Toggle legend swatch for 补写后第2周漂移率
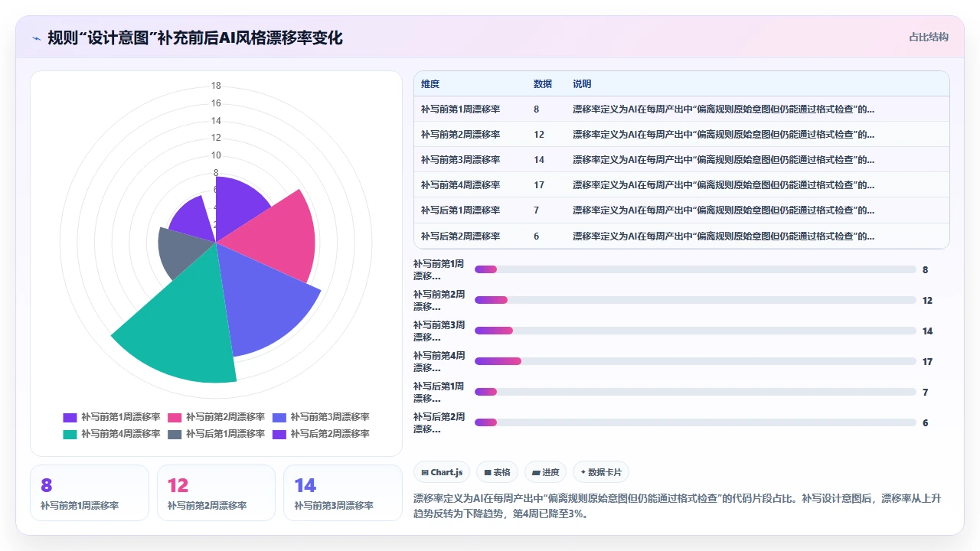This screenshot has width=980, height=551. coord(279,434)
